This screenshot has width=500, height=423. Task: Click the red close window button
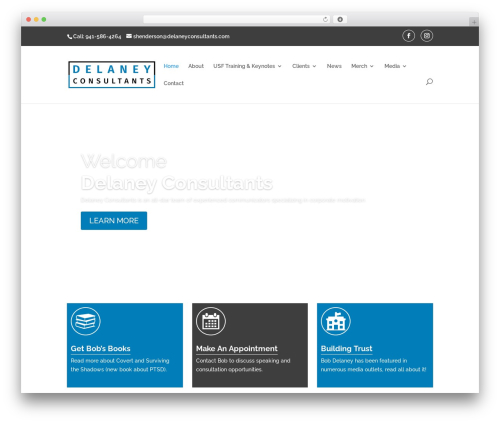pos(29,19)
